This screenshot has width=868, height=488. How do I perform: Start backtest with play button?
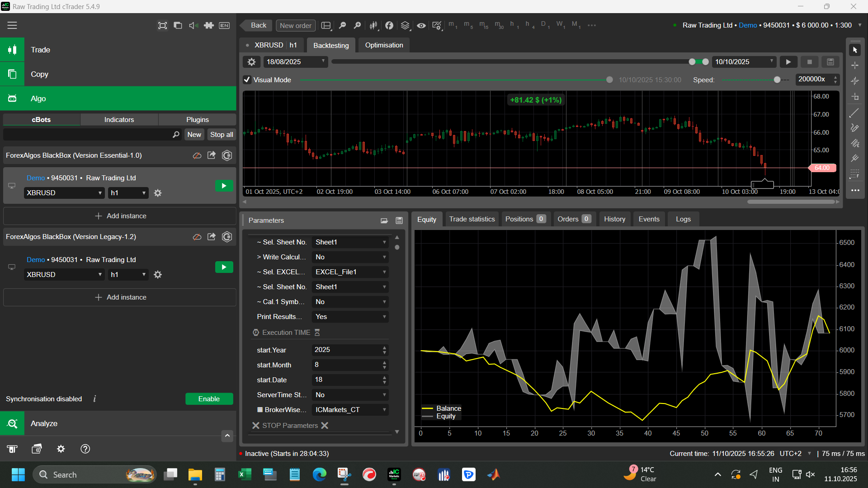click(x=788, y=62)
